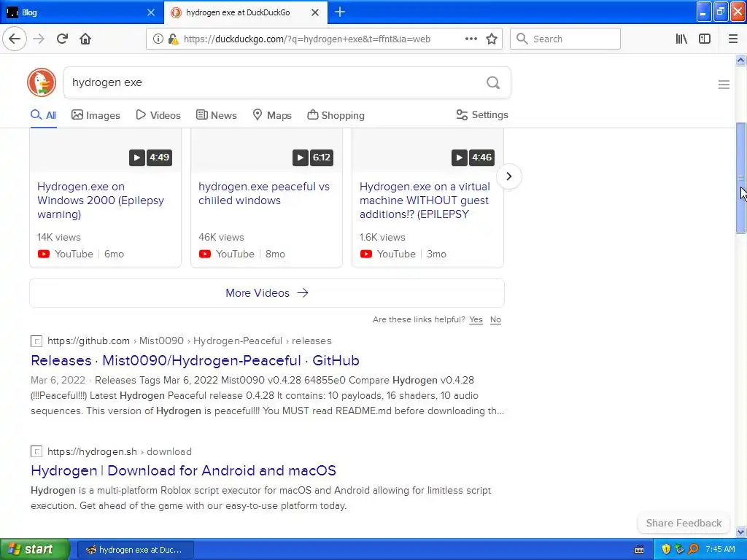Open the Firefox hamburger menu
The width and height of the screenshot is (747, 560).
click(x=732, y=39)
